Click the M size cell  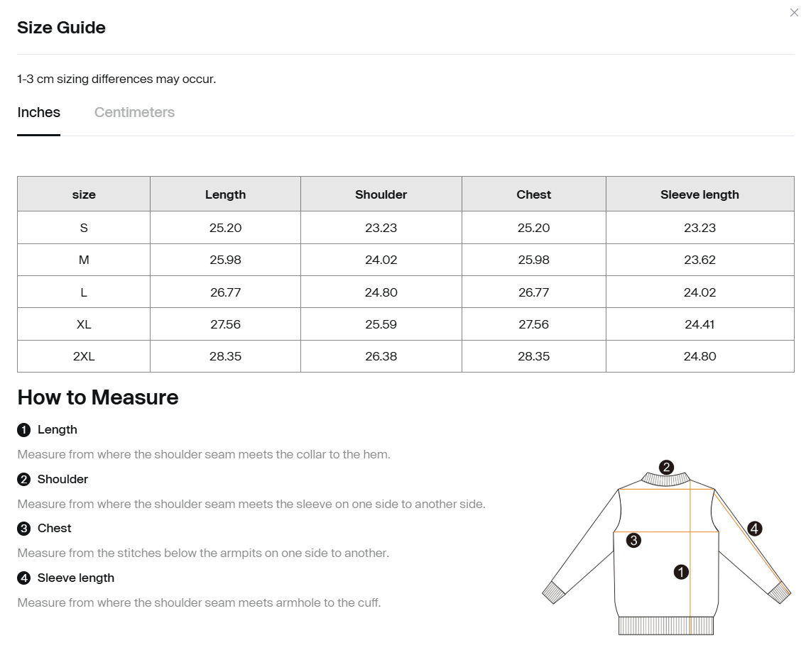[83, 260]
